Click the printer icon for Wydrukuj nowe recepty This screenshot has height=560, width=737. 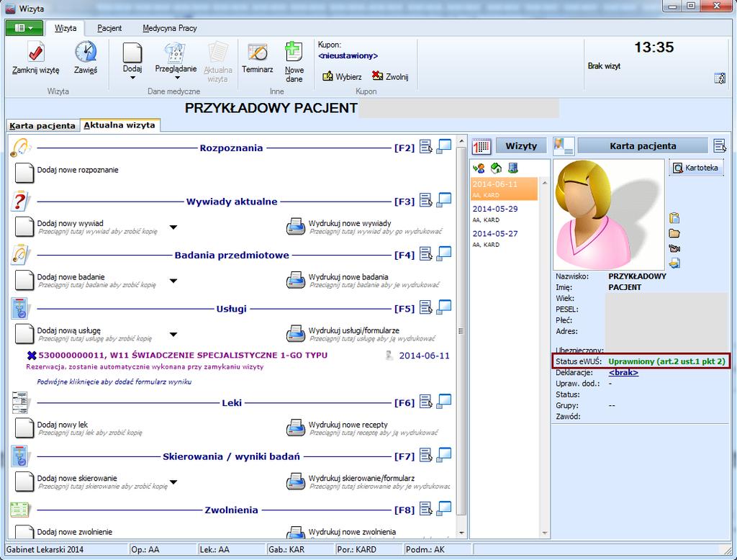(x=296, y=428)
